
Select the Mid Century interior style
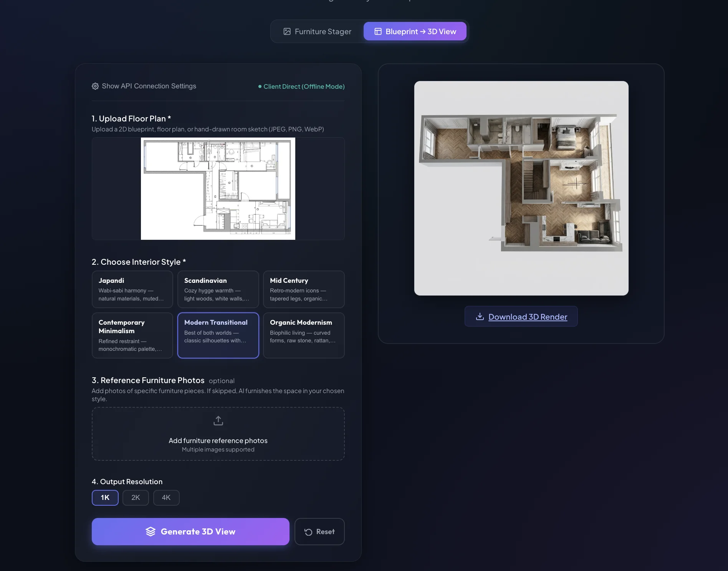point(304,289)
